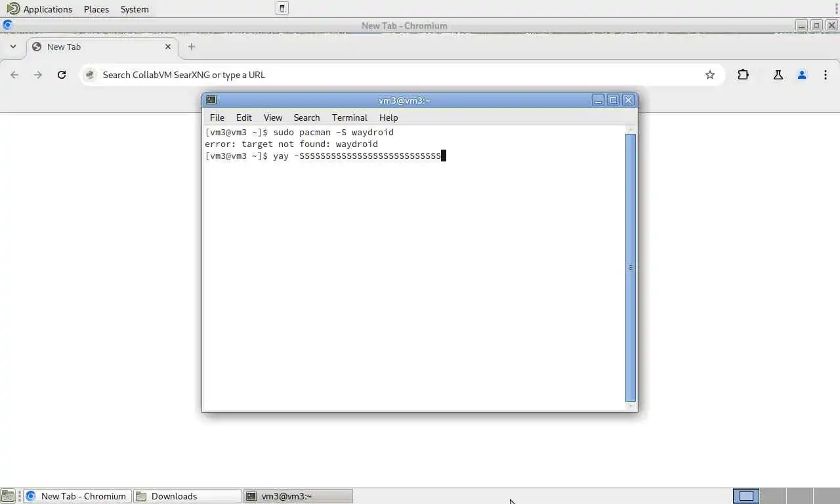Select the New Tab browser tab
The width and height of the screenshot is (840, 504).
102,47
